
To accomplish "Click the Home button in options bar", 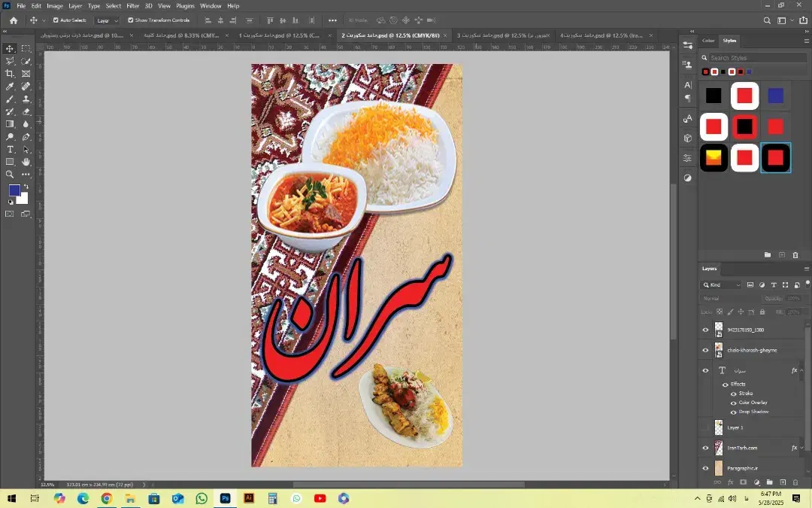I will tap(14, 20).
